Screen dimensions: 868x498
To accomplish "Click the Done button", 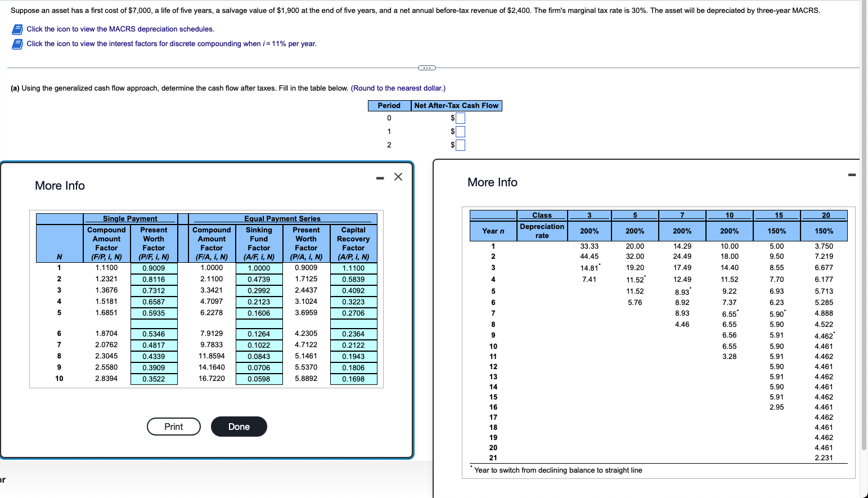I will pyautogui.click(x=239, y=427).
